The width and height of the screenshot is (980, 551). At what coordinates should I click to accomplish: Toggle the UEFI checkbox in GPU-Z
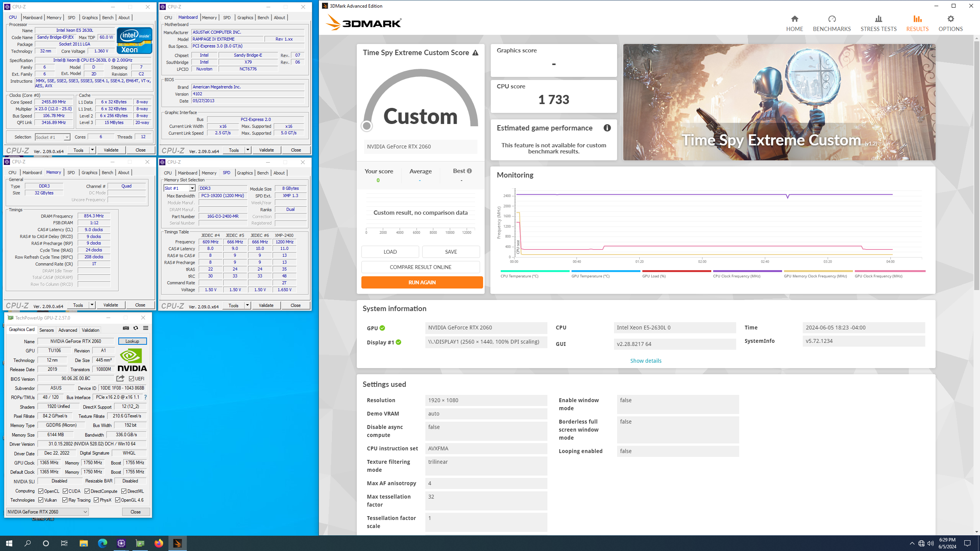coord(131,379)
